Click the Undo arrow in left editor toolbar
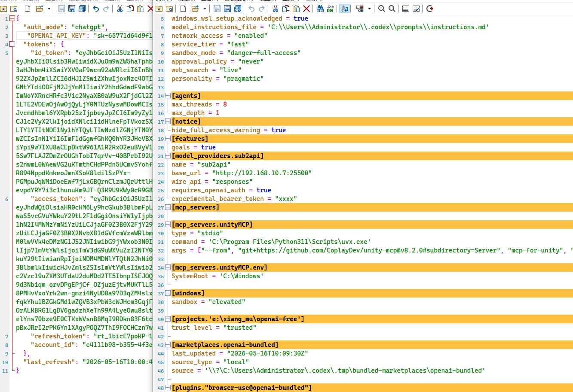Image resolution: width=573 pixels, height=392 pixels. (x=95, y=9)
